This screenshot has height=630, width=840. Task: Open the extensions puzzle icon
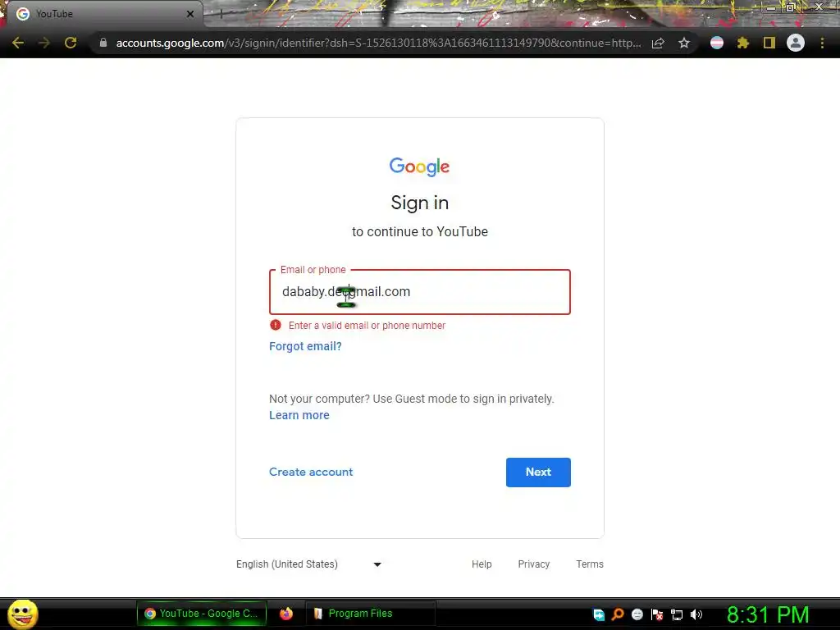(x=742, y=43)
